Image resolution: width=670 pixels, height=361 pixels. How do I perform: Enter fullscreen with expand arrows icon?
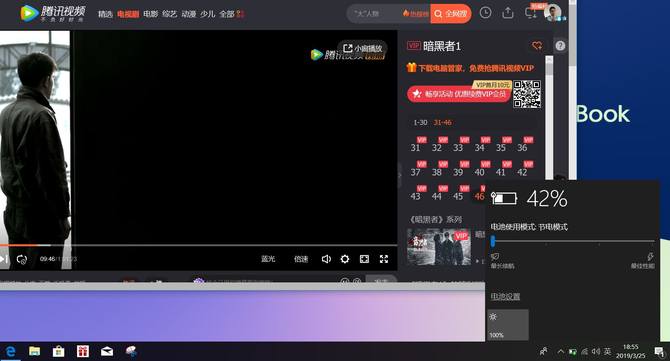pyautogui.click(x=384, y=259)
